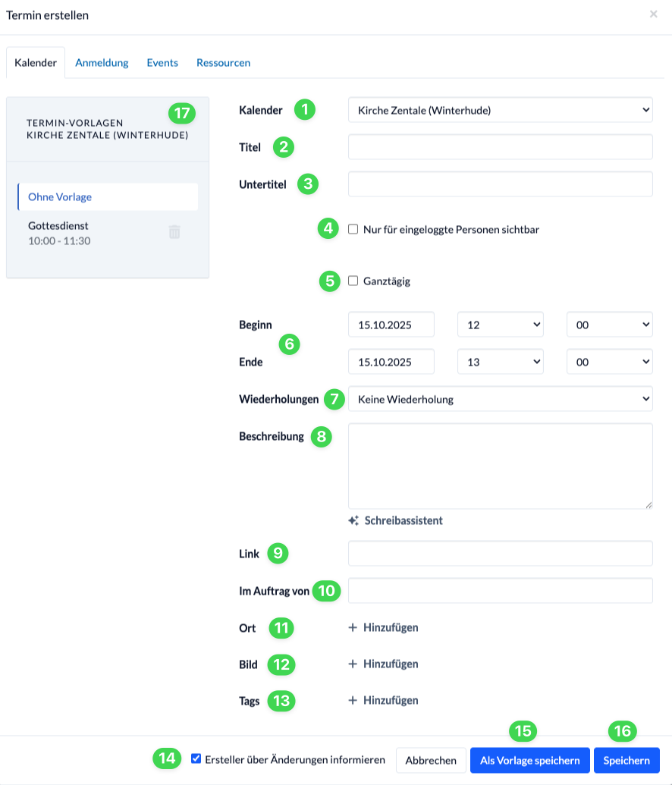Viewport: 672px width, 785px height.
Task: Focus the Titel input field
Action: pyautogui.click(x=501, y=147)
